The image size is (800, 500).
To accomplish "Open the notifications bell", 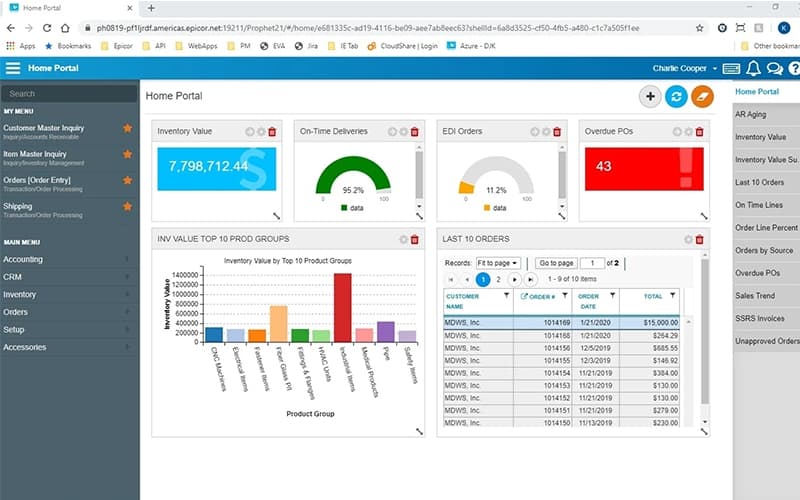I will [754, 69].
